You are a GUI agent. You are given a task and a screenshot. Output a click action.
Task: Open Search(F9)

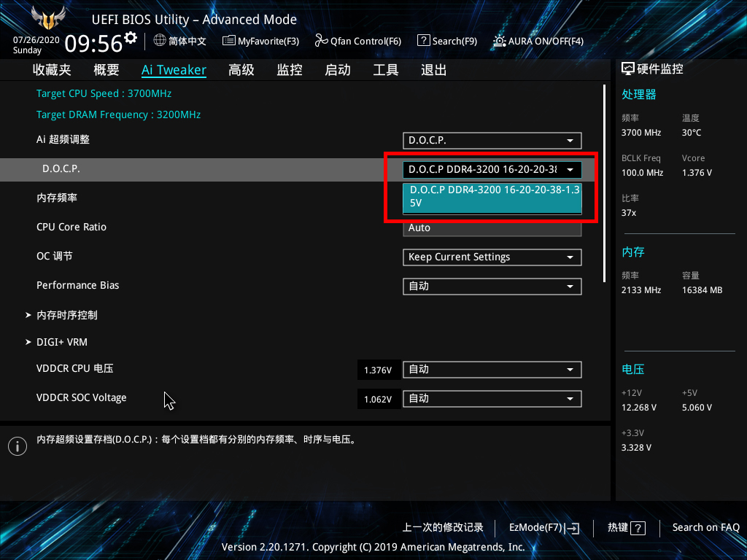point(447,41)
